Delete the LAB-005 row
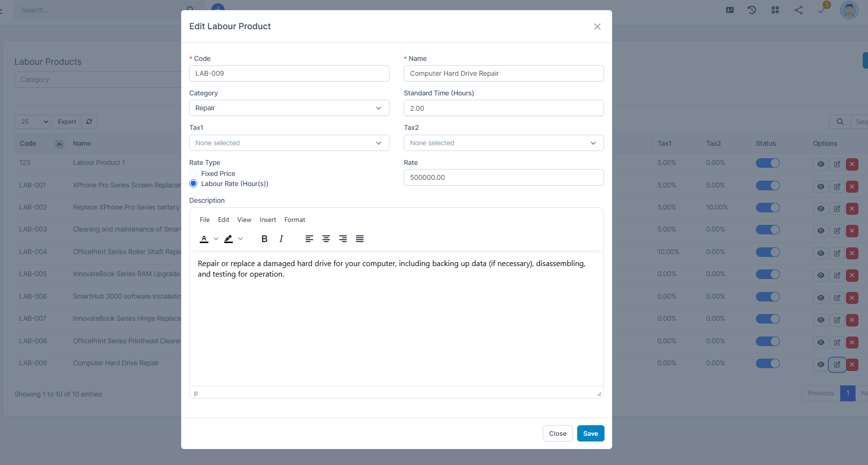Screen dimensions: 868x465 tap(852, 276)
